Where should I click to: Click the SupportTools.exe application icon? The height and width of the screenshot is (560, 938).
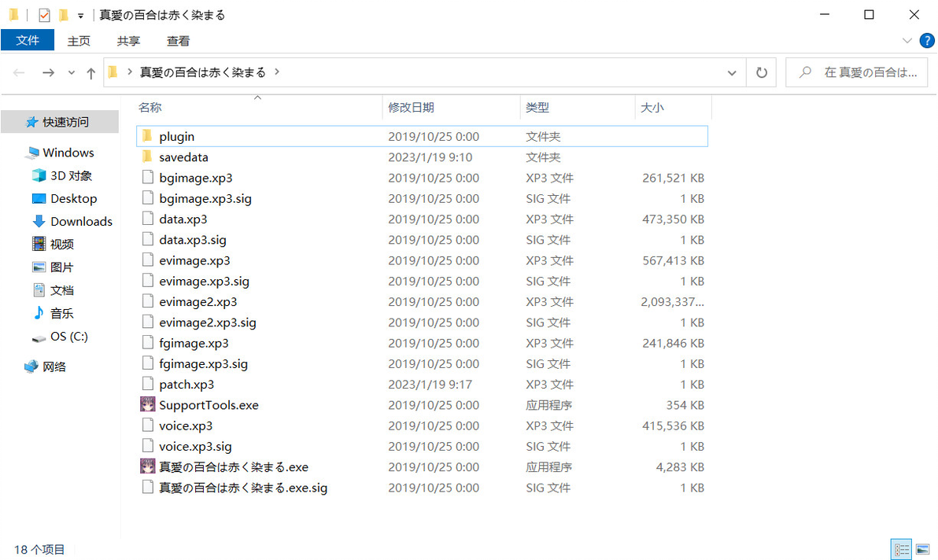click(148, 404)
